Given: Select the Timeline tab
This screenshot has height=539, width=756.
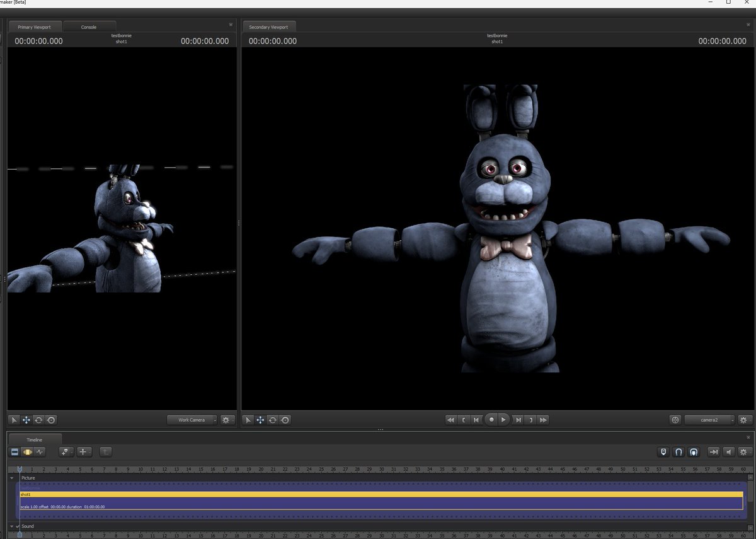Looking at the screenshot, I should click(x=35, y=439).
